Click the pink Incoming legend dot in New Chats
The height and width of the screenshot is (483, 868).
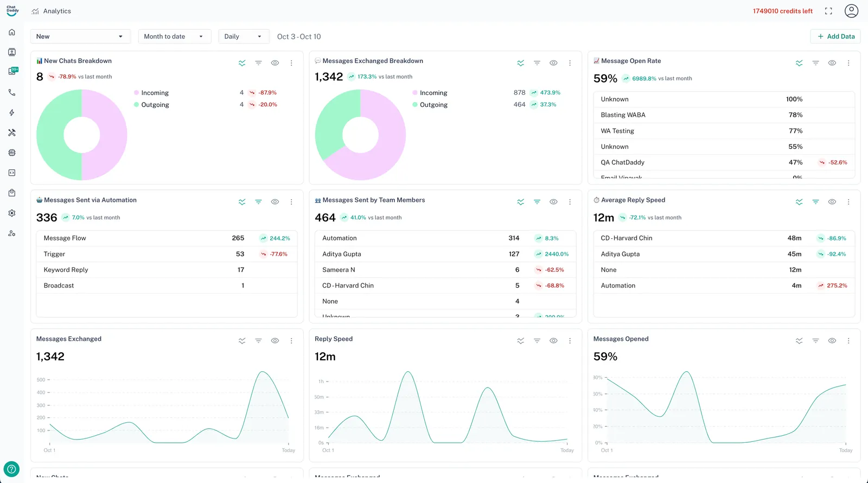(137, 93)
